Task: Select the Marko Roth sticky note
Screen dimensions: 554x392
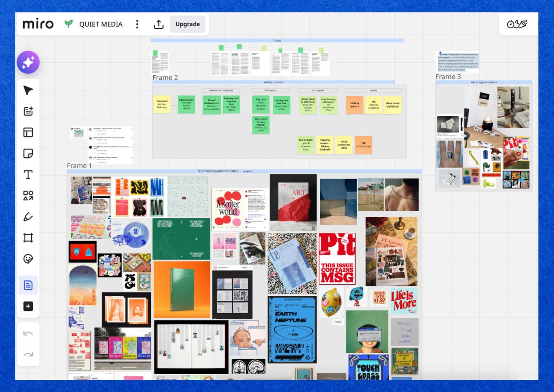Action: [306, 145]
